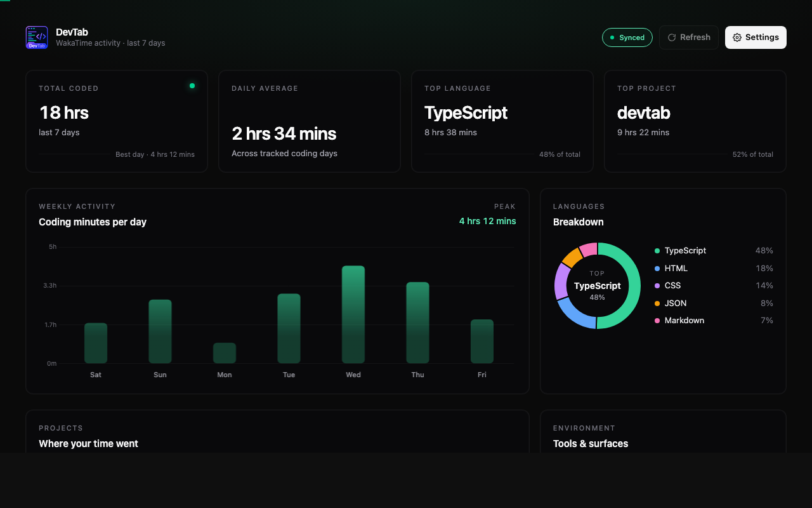Click the "WakaTime activity · last 7 days" subtitle

(110, 43)
